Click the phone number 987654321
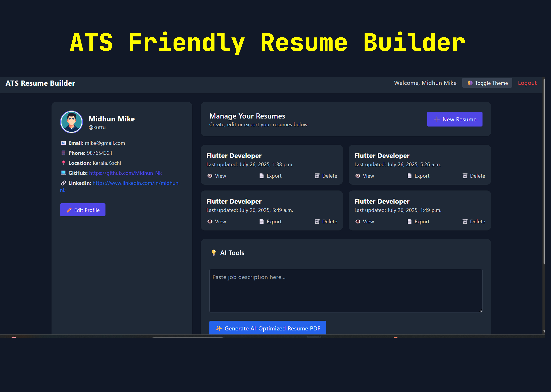The width and height of the screenshot is (551, 392). point(100,153)
